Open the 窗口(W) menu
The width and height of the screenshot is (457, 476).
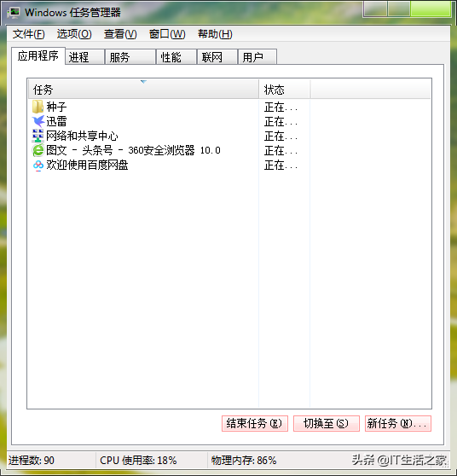pos(167,34)
